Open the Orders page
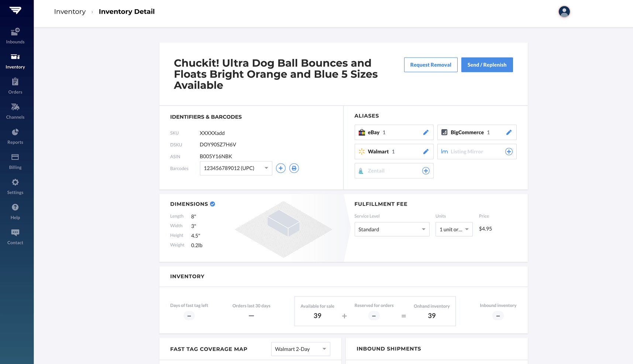 pos(15,86)
